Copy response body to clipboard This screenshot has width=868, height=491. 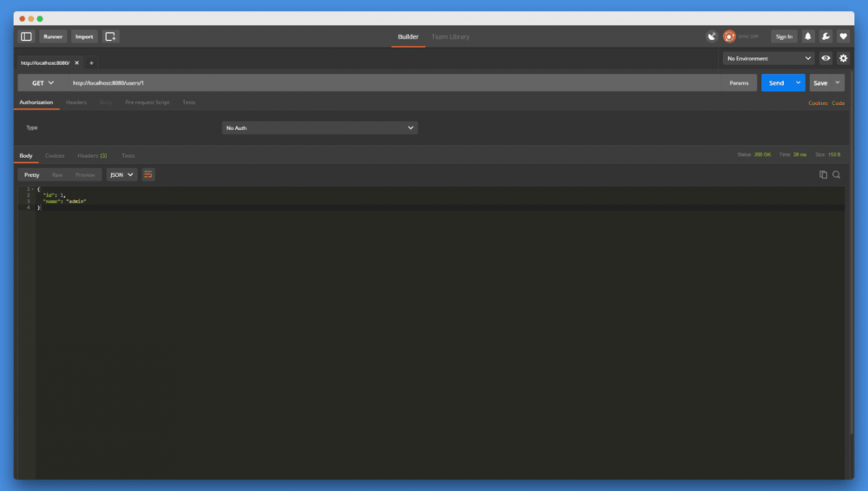point(823,175)
